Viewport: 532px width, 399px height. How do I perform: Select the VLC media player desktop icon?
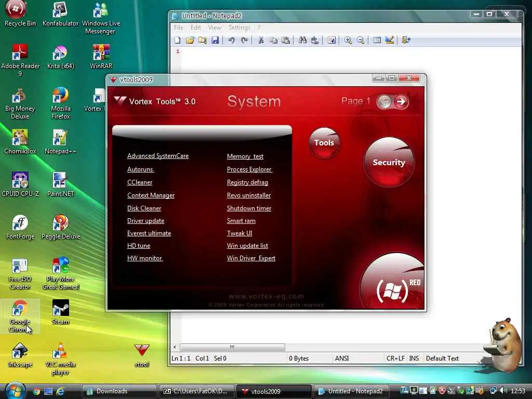click(x=60, y=359)
